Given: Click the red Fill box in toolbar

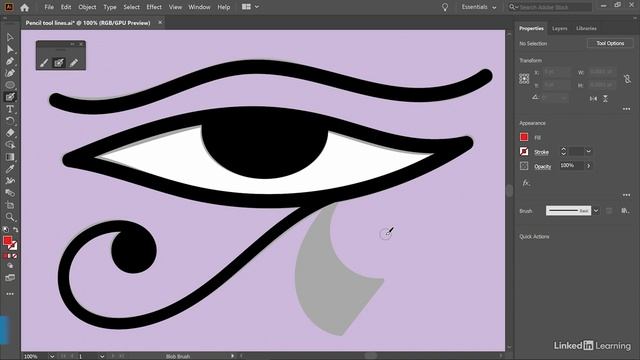Looking at the screenshot, I should tap(7, 241).
